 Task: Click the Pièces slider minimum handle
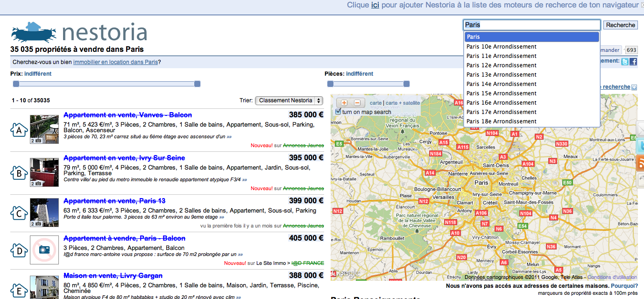330,84
